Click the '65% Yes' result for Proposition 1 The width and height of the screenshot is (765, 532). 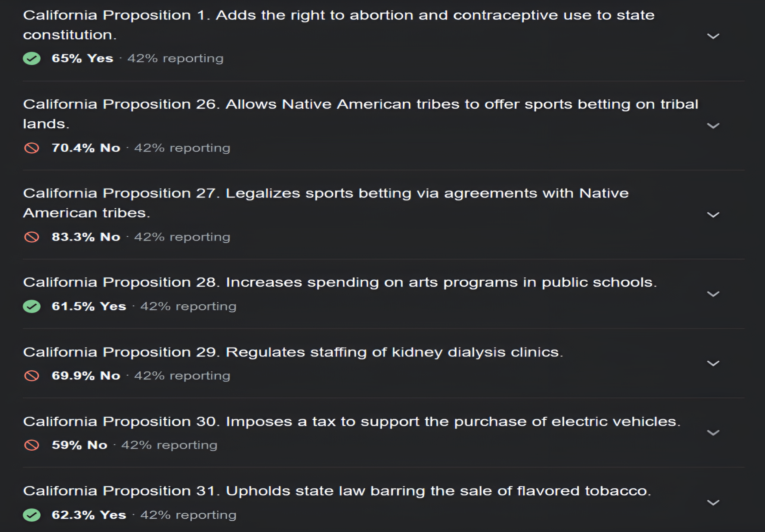click(82, 58)
